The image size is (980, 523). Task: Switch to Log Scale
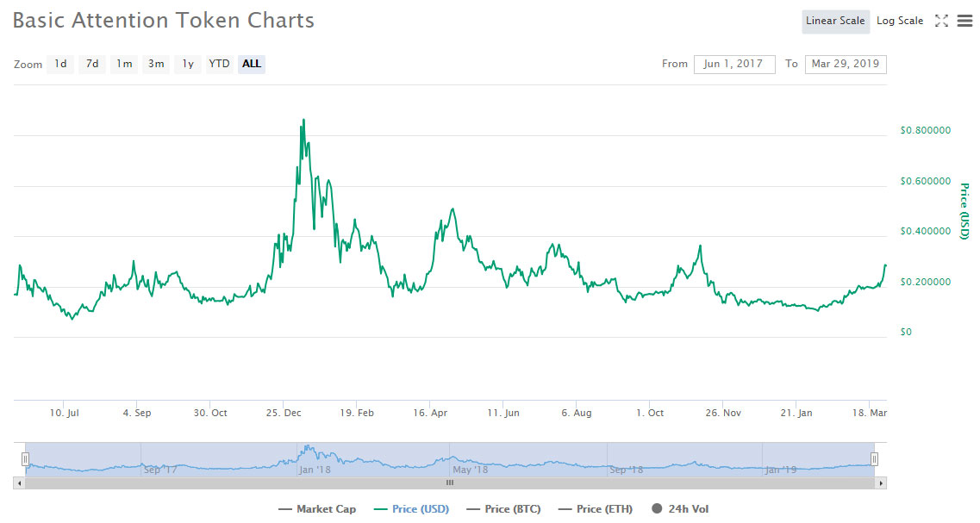899,22
